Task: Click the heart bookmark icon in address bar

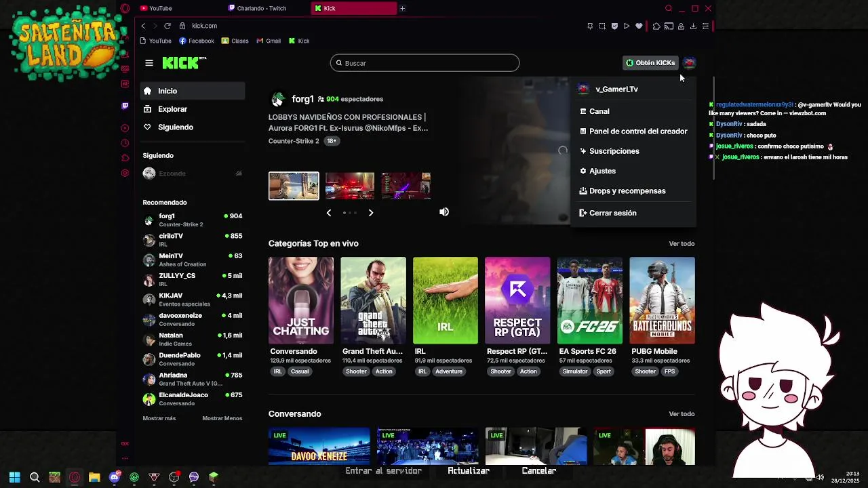Action: pos(639,26)
